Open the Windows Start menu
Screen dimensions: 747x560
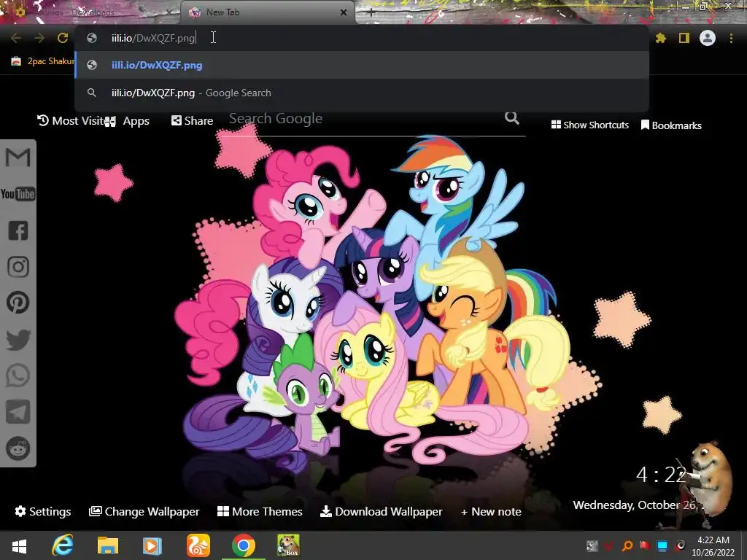coord(19,545)
